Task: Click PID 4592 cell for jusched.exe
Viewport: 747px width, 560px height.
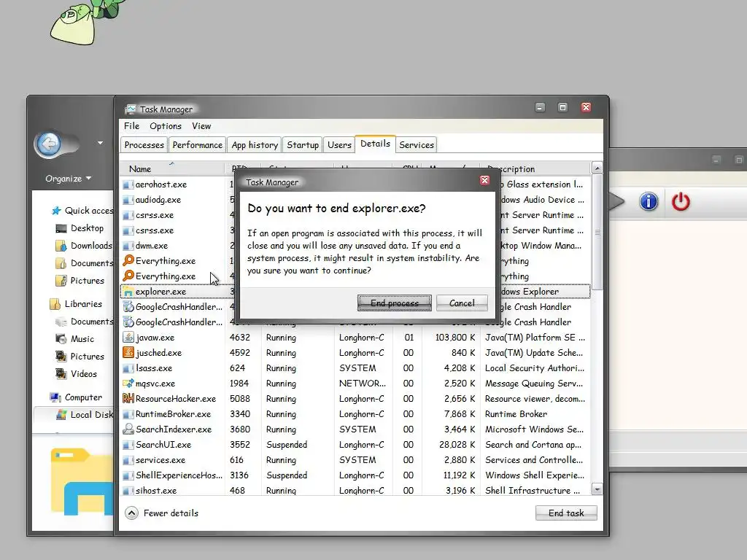Action: [x=239, y=353]
